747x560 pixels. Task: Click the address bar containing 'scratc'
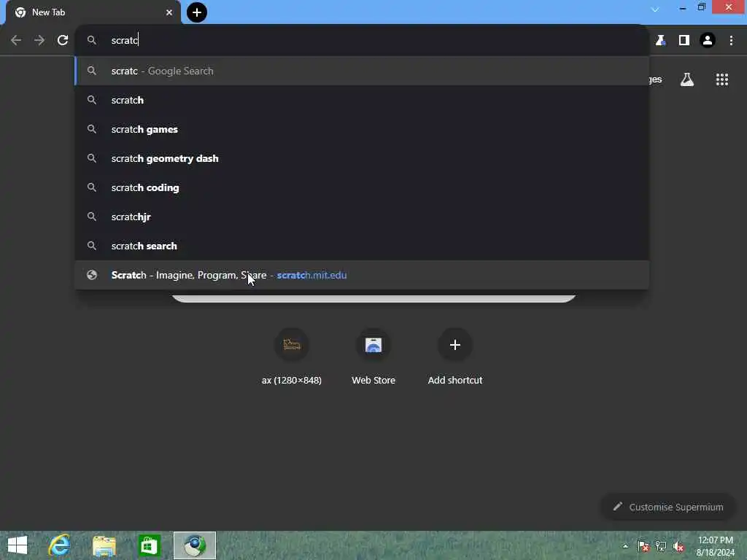pyautogui.click(x=362, y=41)
